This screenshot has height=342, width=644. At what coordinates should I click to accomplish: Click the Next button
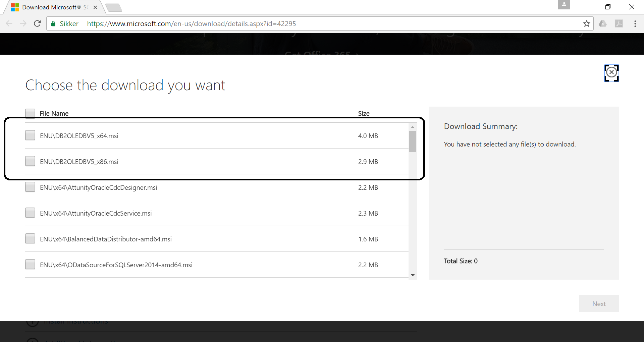point(599,303)
